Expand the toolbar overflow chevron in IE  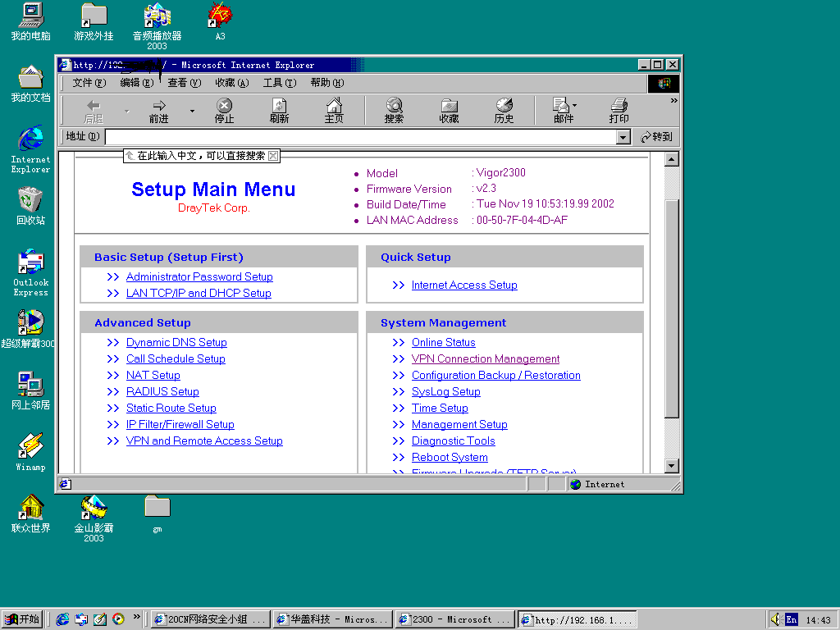673,101
